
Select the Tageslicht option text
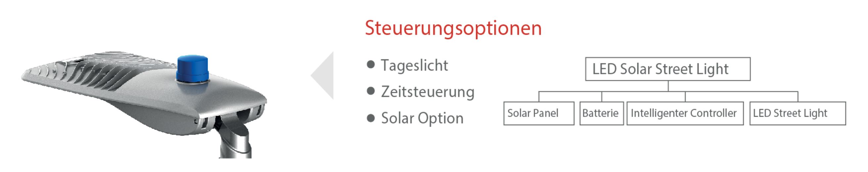pyautogui.click(x=414, y=65)
